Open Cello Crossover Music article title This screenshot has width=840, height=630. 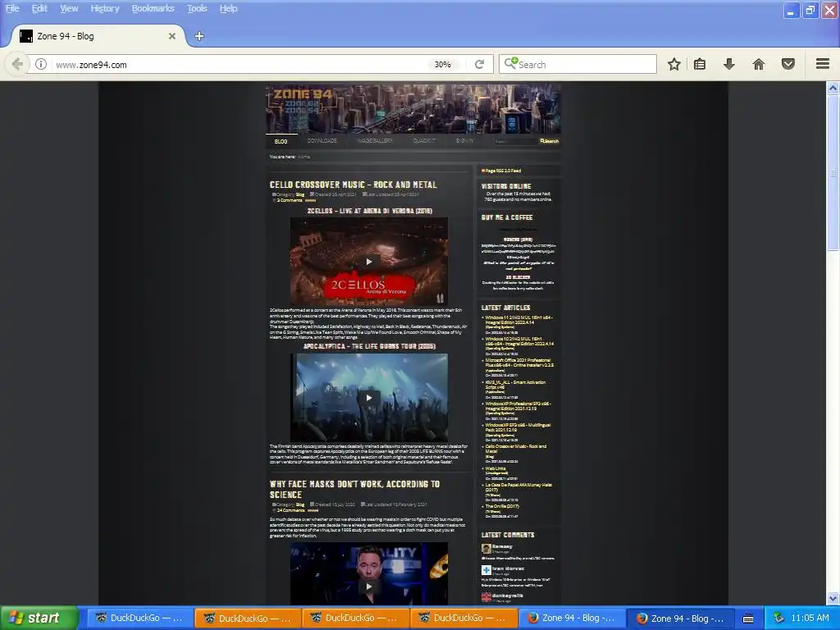coord(353,185)
